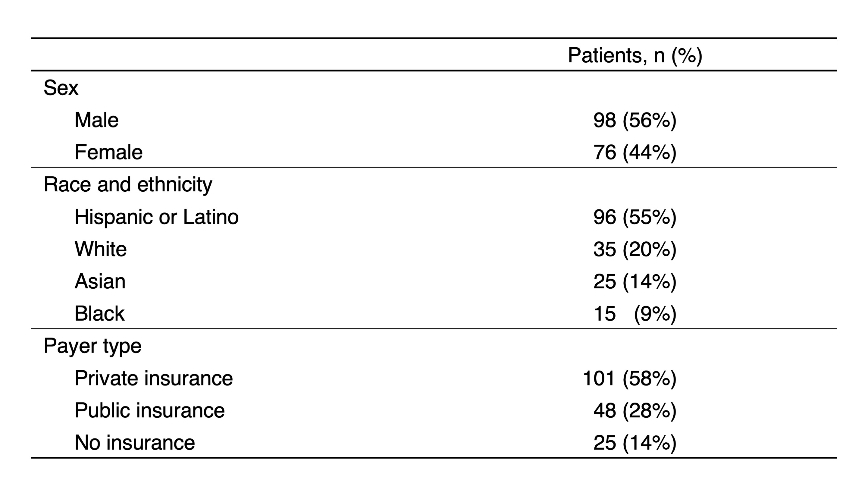Click the Patients, n (%) column header
Image resolution: width=868 pixels, height=496 pixels.
click(x=635, y=55)
